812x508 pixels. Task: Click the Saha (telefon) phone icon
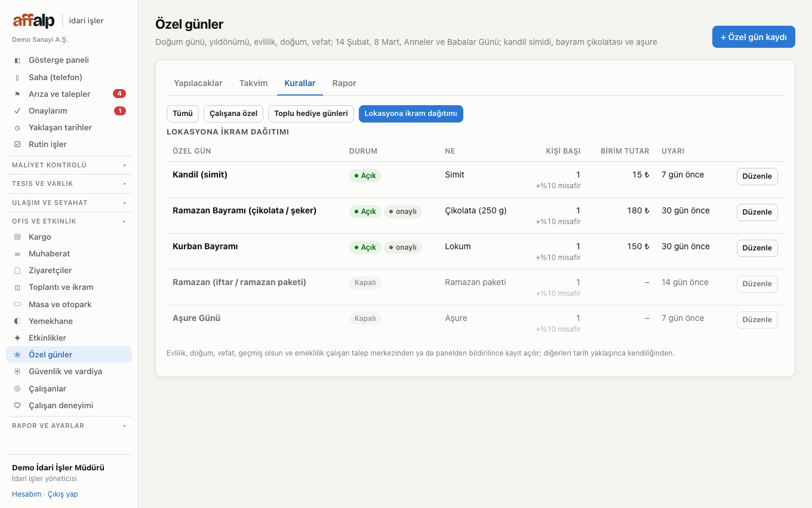click(x=17, y=77)
